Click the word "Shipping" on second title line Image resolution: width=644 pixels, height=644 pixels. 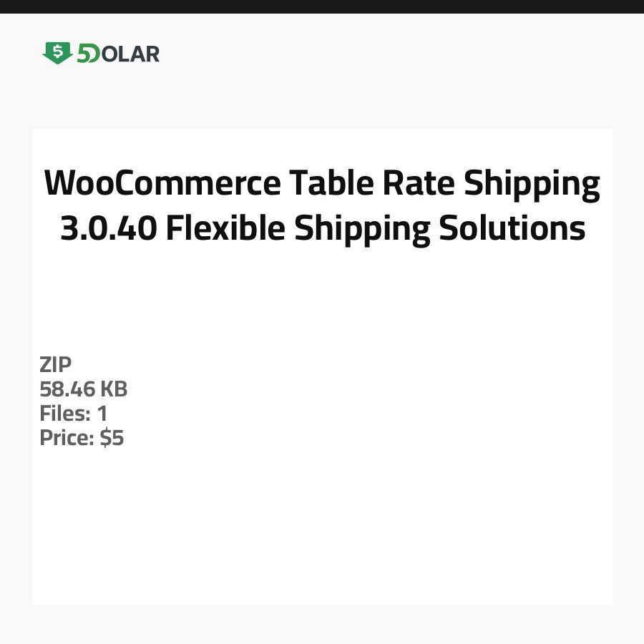click(x=363, y=228)
